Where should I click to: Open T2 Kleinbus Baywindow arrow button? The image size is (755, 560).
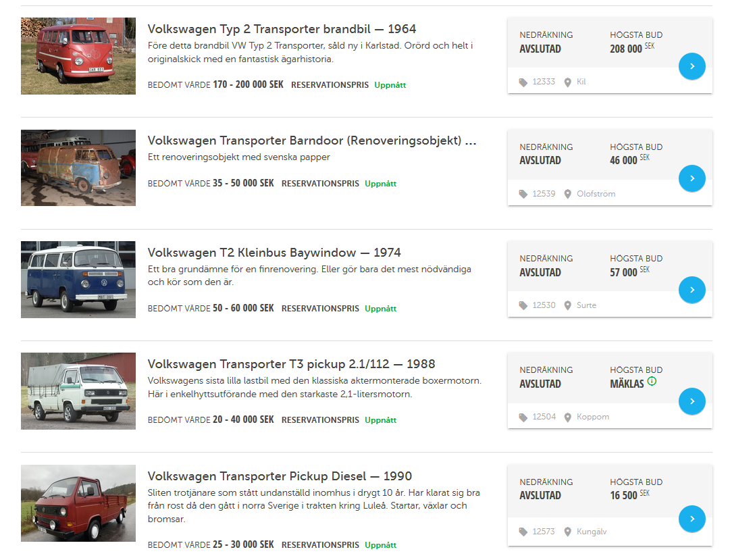(692, 290)
